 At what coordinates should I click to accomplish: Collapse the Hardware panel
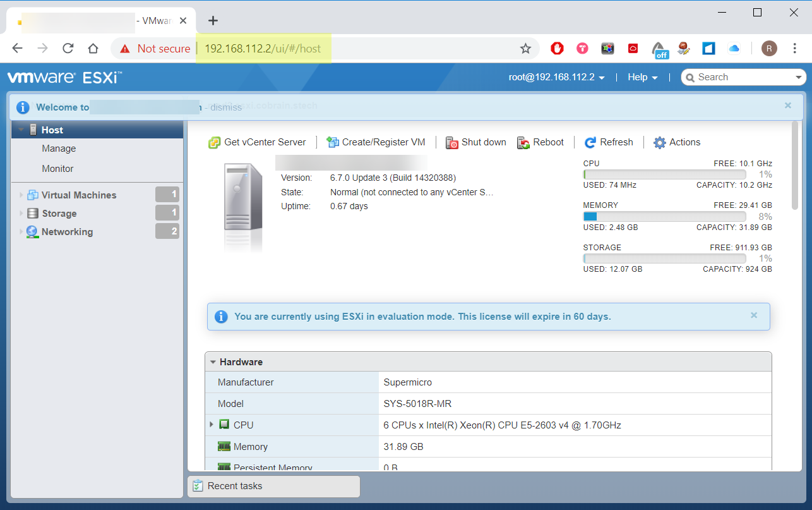pyautogui.click(x=213, y=362)
